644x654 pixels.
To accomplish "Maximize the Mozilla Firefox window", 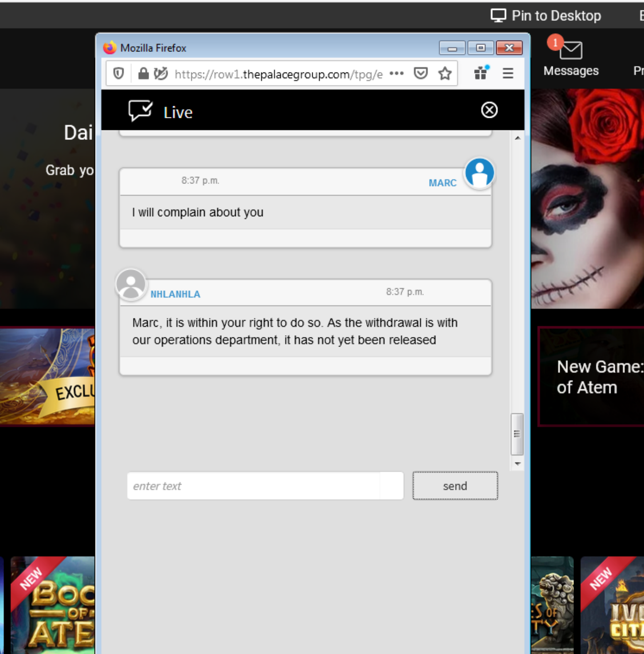I will 480,48.
